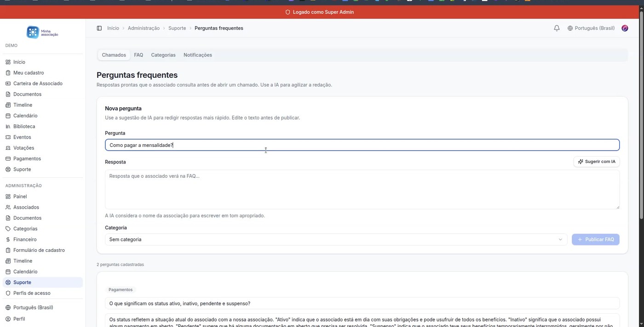The width and height of the screenshot is (644, 327).
Task: Click the Financeiro dollar icon in sidebar
Action: click(7, 239)
